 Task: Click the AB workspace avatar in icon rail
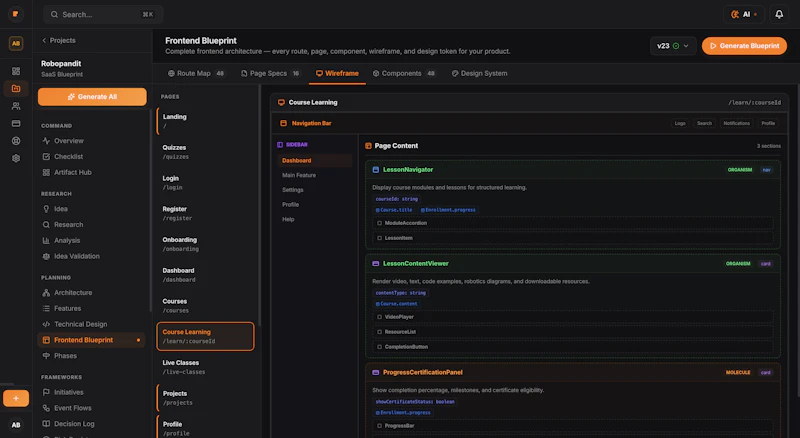pos(16,43)
